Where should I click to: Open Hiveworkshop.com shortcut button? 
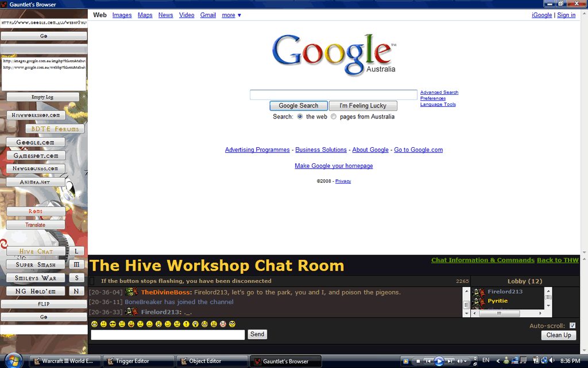(36, 115)
